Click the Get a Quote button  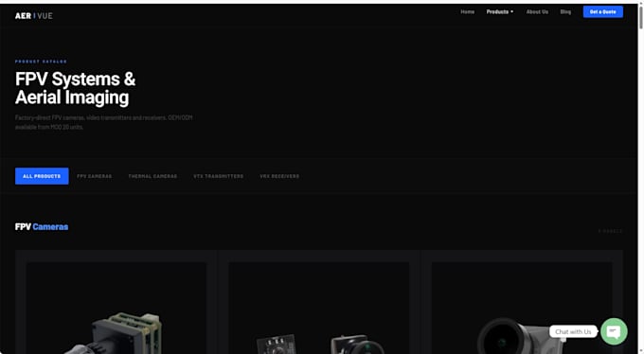pyautogui.click(x=602, y=12)
